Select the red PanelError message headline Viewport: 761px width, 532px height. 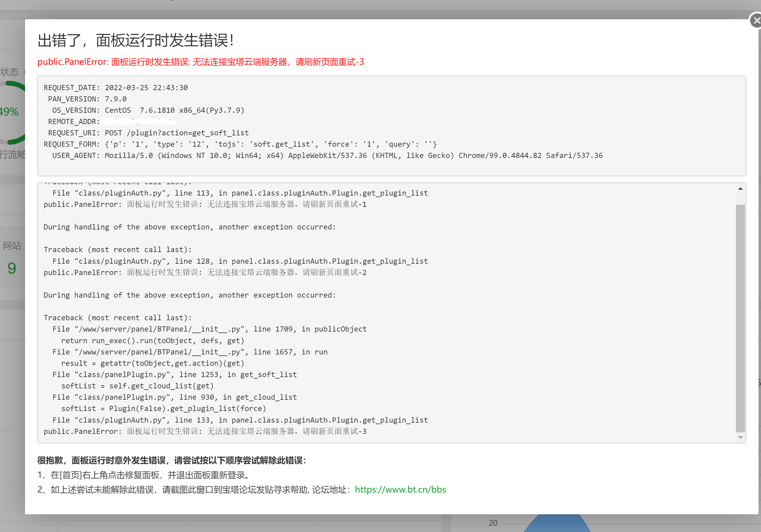(200, 62)
